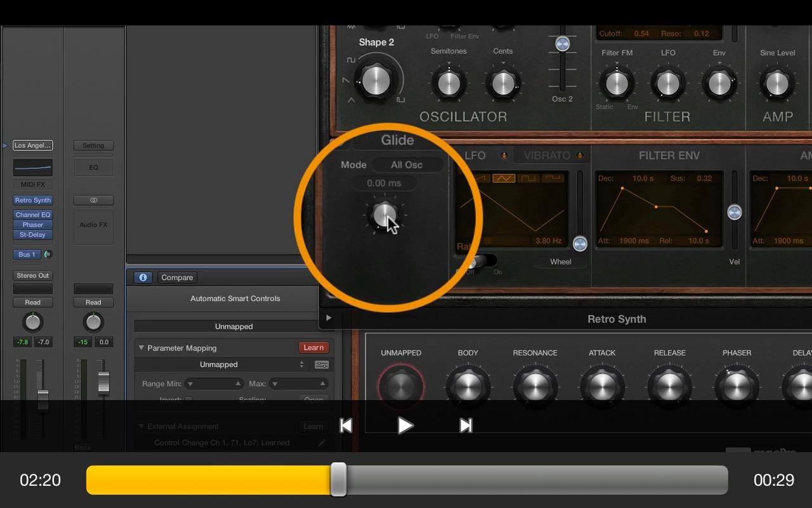The width and height of the screenshot is (812, 508).
Task: Adjust the Bus 1 send level knob
Action: click(48, 255)
